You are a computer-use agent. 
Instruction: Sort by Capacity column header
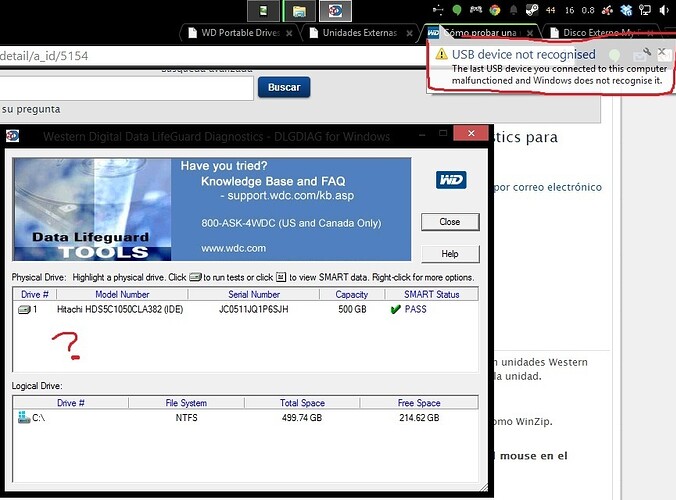point(351,294)
